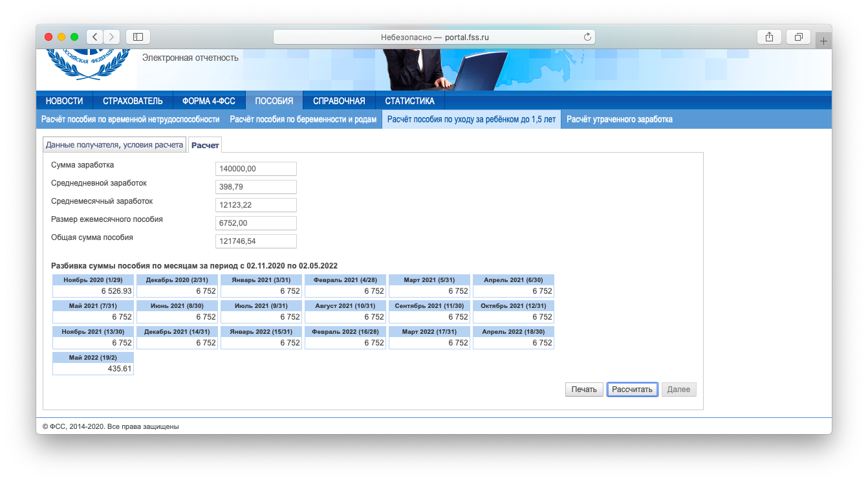Select Расчёт пособия по беременности и родам
Screen dimensions: 868x482
[x=303, y=119]
